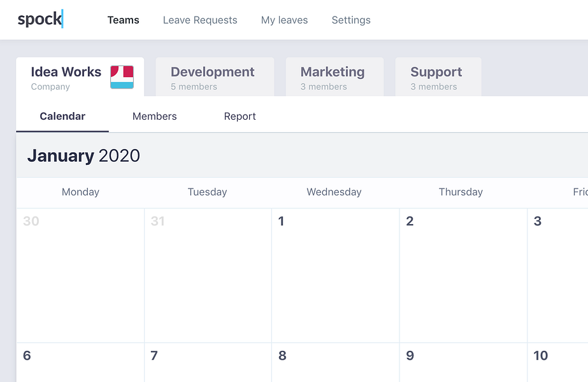
Task: Open Settings from the top navigation
Action: pyautogui.click(x=351, y=20)
